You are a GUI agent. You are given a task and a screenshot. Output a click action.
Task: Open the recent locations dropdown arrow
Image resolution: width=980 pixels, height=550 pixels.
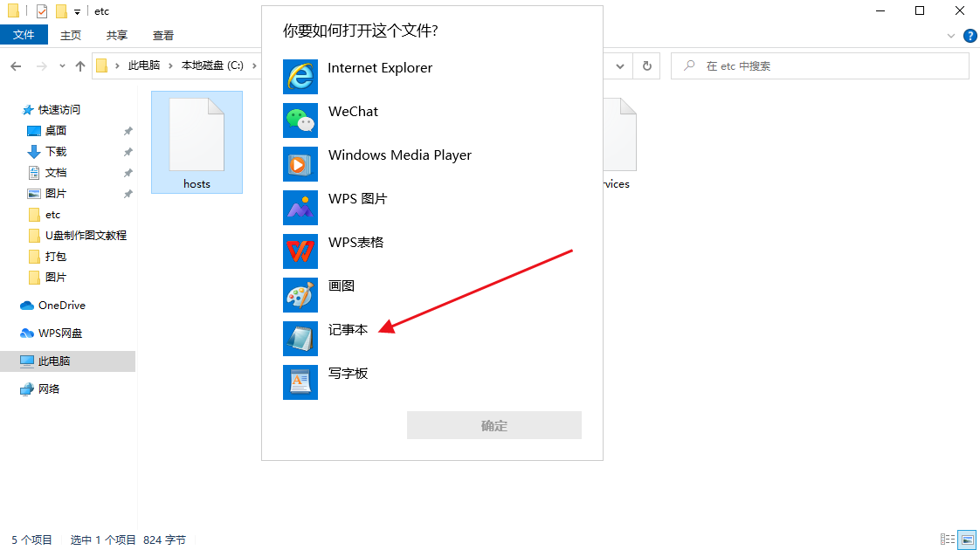point(60,65)
